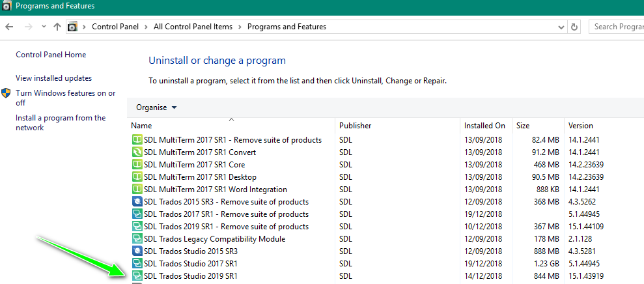644x284 pixels.
Task: Select SDL MultiTerm 2017 SR1 Convert entry
Action: point(200,152)
